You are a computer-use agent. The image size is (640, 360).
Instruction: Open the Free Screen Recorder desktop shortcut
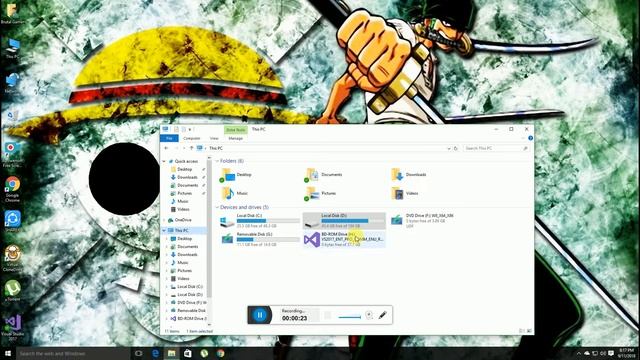[x=12, y=155]
